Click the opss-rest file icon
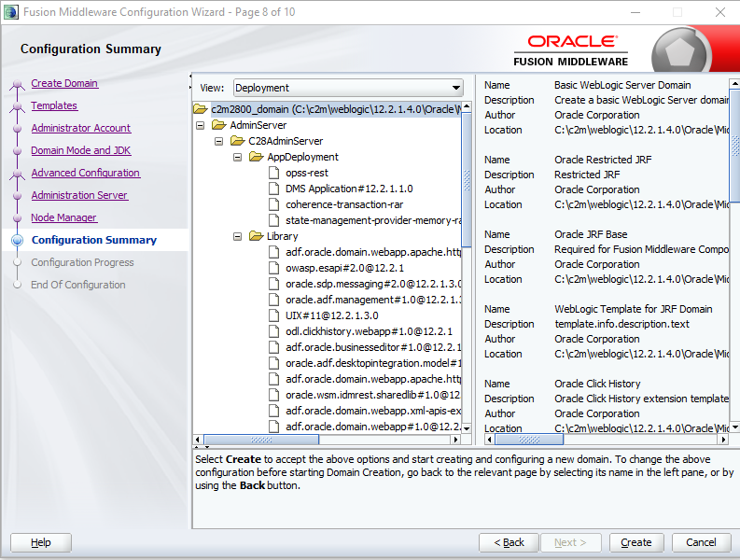Image resolution: width=740 pixels, height=560 pixels. click(273, 173)
